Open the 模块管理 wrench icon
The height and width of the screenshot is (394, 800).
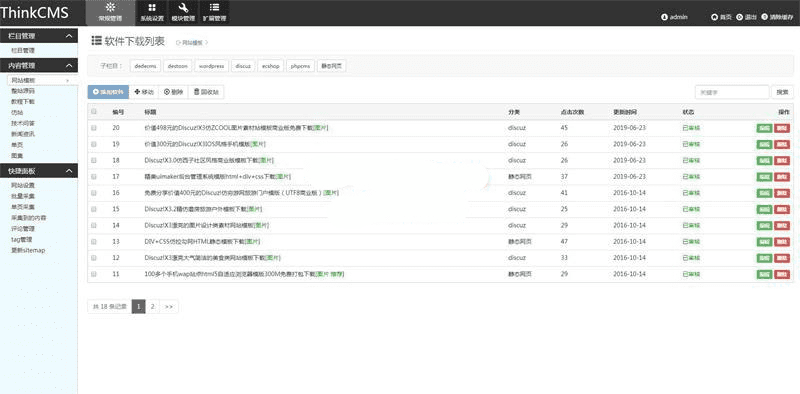point(183,8)
